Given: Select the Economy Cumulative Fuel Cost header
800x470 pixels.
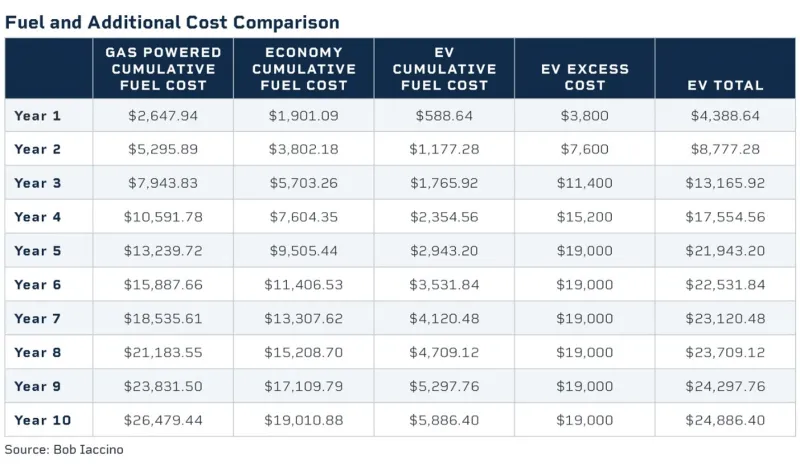Looking at the screenshot, I should click(304, 68).
